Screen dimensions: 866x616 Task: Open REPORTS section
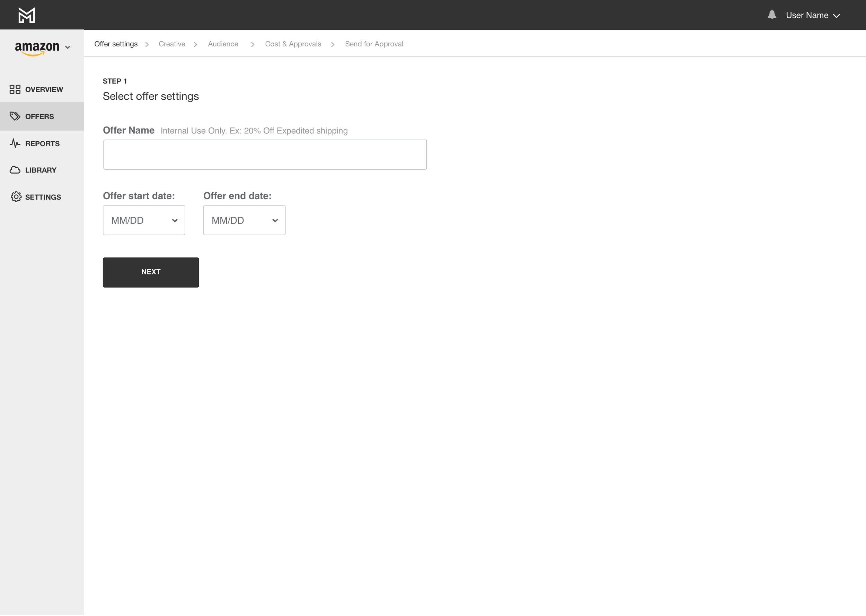click(42, 143)
